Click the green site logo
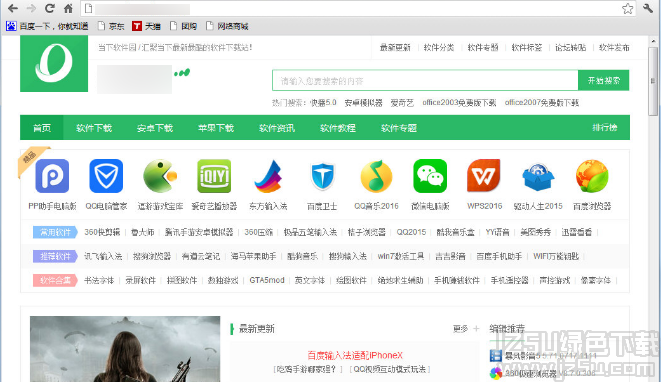This screenshot has width=661, height=382. point(54,63)
